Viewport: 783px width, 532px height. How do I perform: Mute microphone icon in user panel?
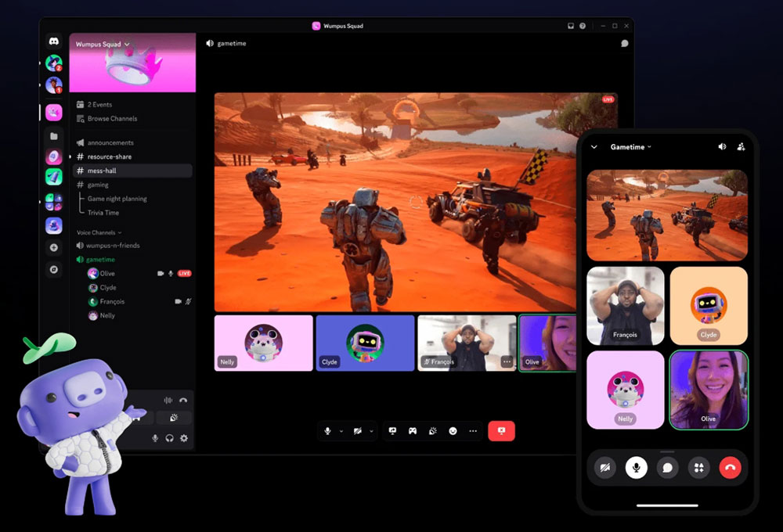click(155, 438)
